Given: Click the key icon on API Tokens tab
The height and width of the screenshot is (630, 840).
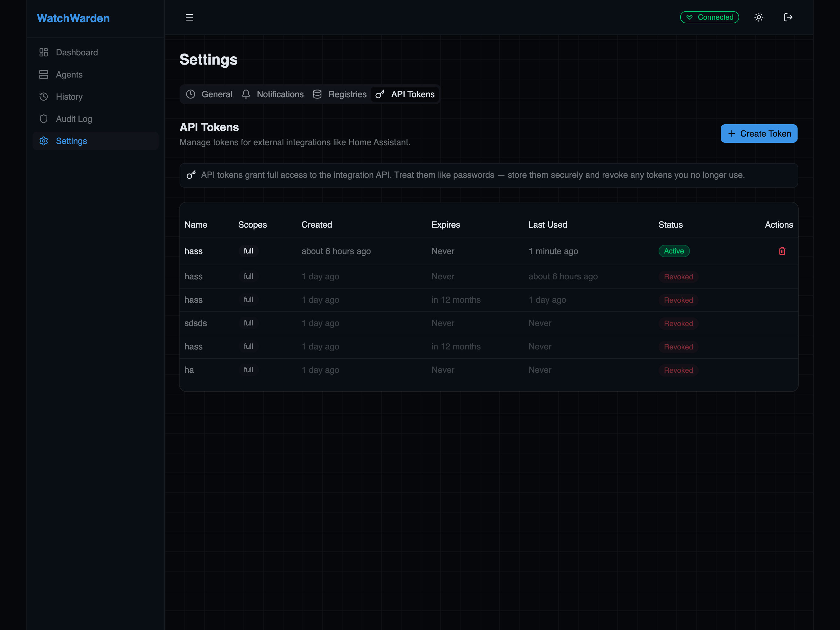Looking at the screenshot, I should point(379,94).
